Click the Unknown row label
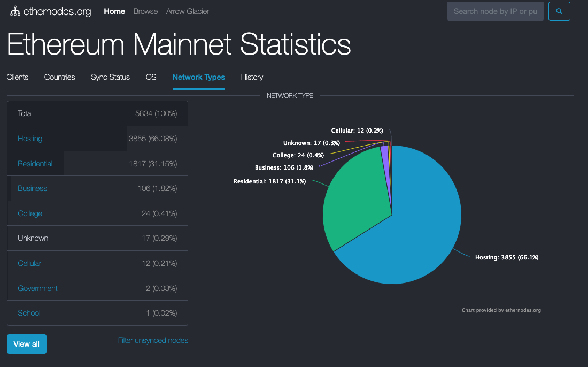Viewport: 588px width, 367px height. [33, 238]
